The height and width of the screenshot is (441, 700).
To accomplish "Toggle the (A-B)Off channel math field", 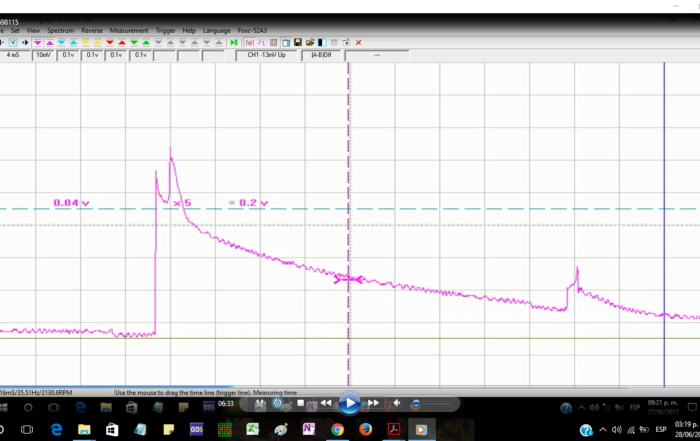I will point(322,55).
